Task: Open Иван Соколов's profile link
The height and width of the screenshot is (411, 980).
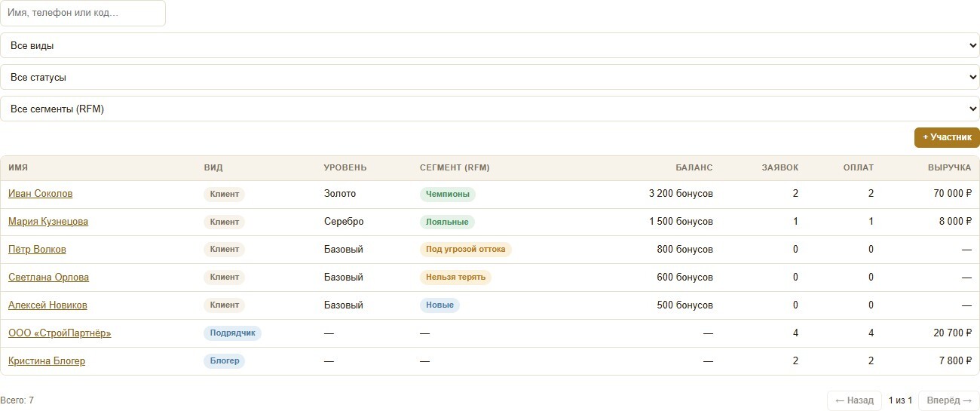Action: (x=41, y=194)
